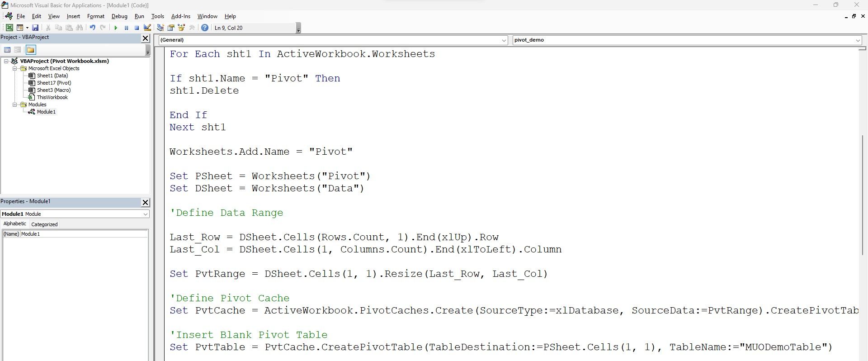The height and width of the screenshot is (361, 868).
Task: Open the Debug menu
Action: click(119, 16)
